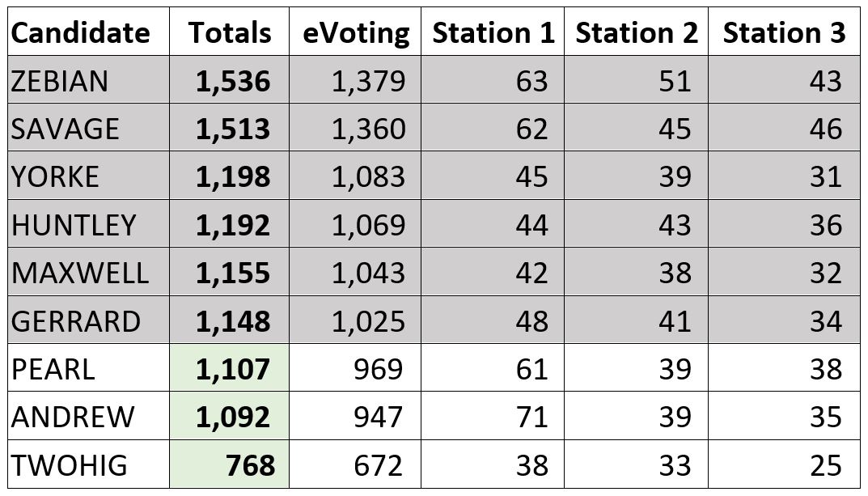Select PEARL's green total cell 1,107
This screenshot has width=868, height=496.
coord(229,368)
